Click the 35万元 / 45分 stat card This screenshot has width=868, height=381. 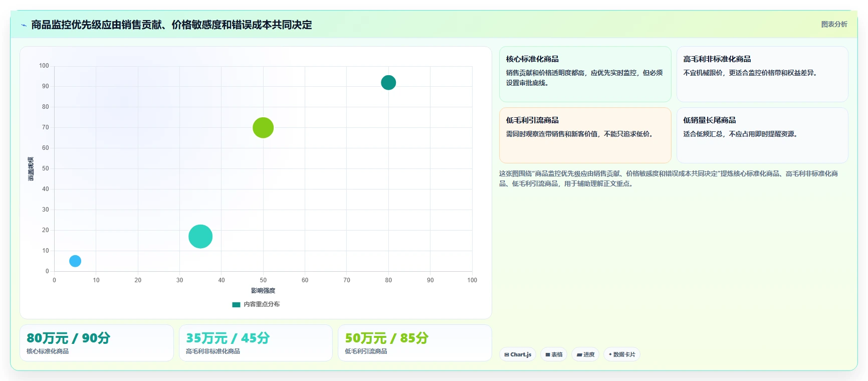pos(256,343)
